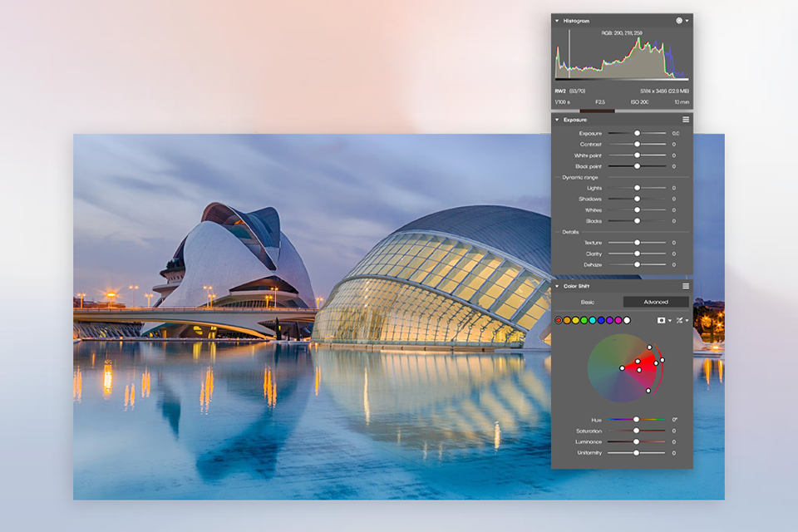
Task: Collapse the Exposure panel triangle
Action: click(557, 120)
